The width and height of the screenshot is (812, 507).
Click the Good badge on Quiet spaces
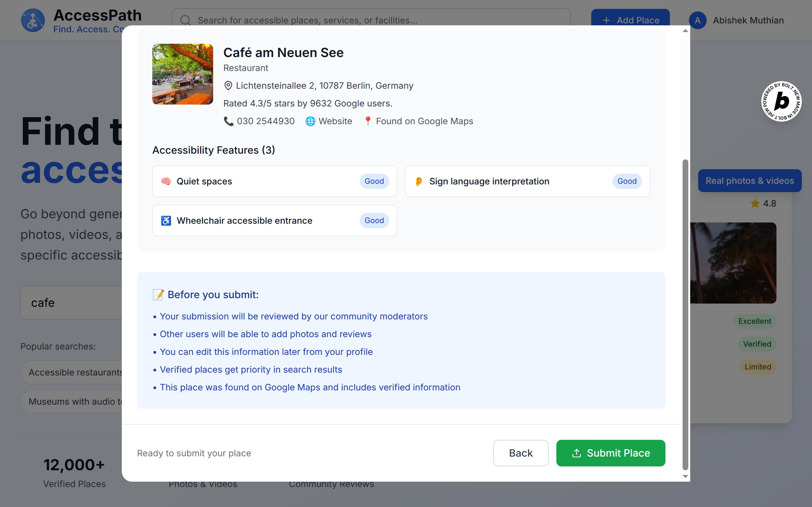(x=374, y=181)
